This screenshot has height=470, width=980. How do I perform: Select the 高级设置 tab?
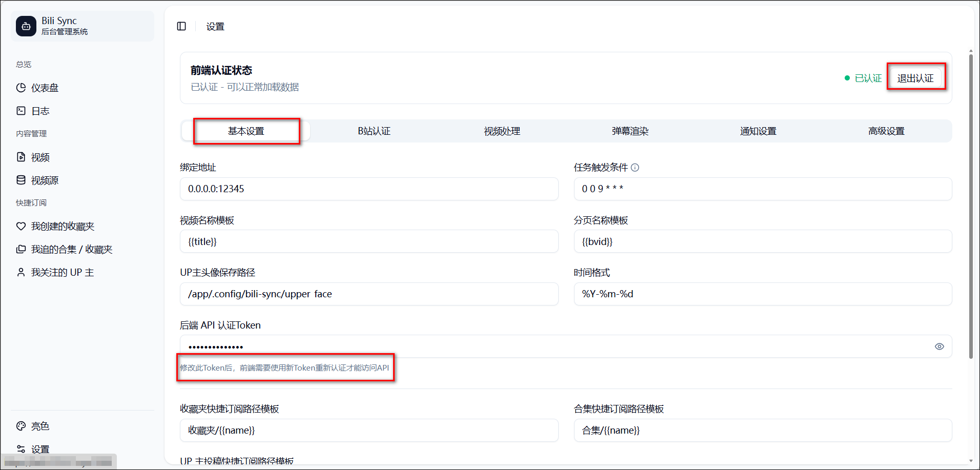[886, 131]
